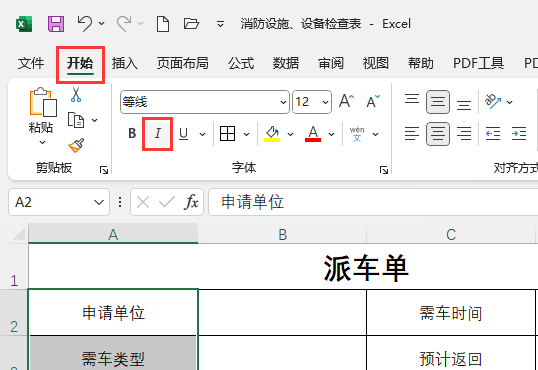Expand the 粘贴 options arrow
Viewport: 538px width, 370px height.
(42, 142)
